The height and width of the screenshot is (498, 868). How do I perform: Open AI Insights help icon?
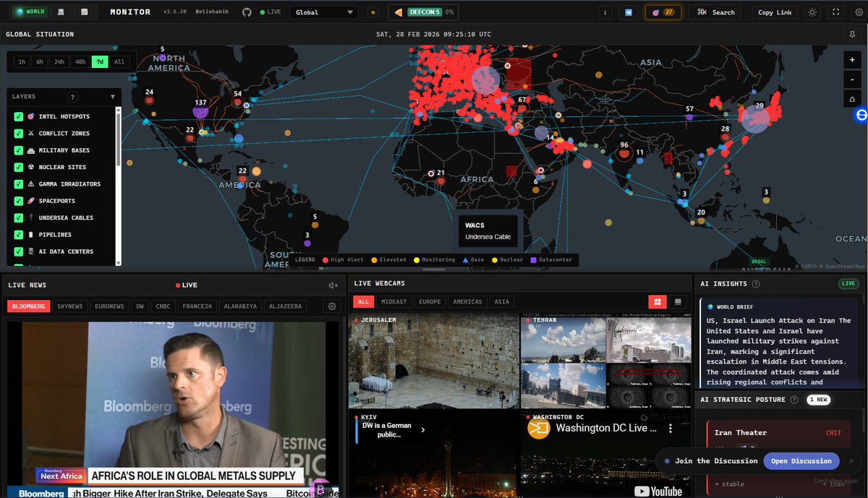[x=756, y=284]
